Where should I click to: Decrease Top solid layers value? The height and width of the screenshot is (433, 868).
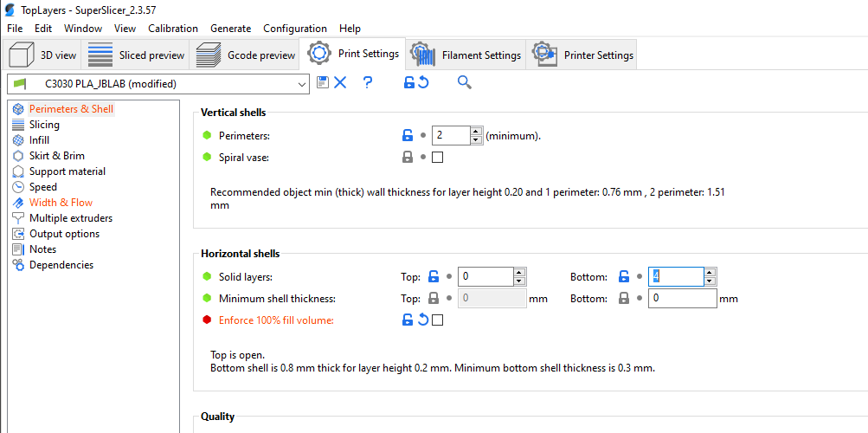(x=518, y=281)
